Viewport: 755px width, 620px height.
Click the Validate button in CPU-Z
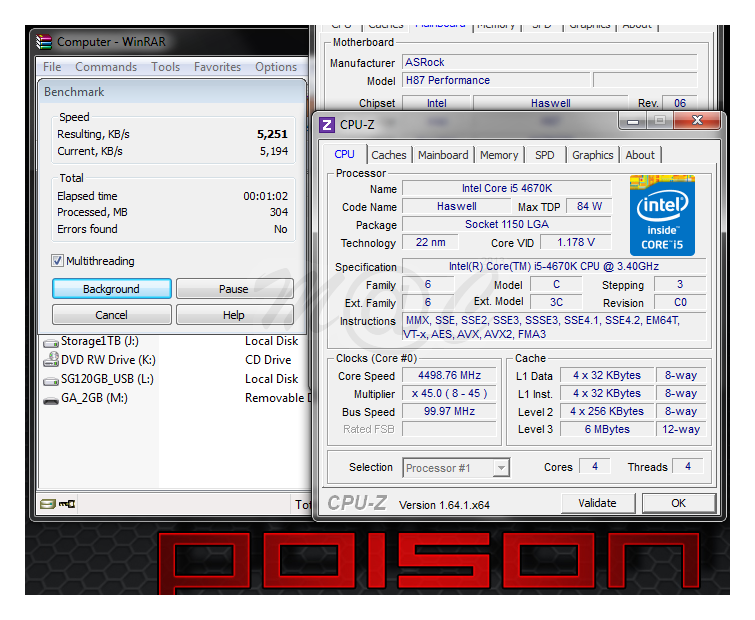(597, 503)
